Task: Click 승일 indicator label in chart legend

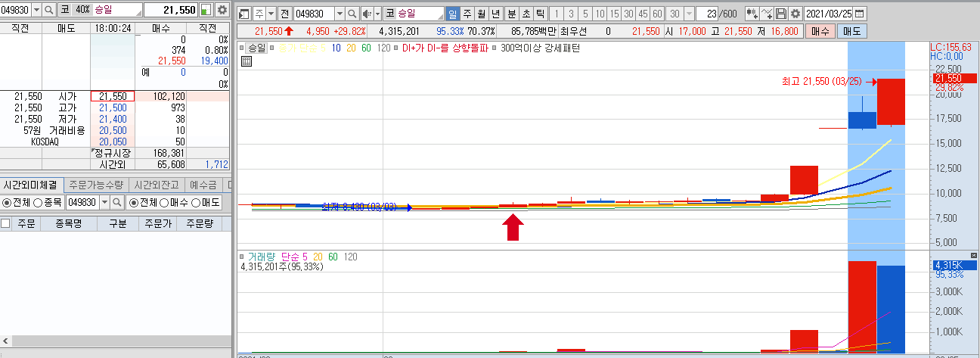Action: pyautogui.click(x=256, y=48)
